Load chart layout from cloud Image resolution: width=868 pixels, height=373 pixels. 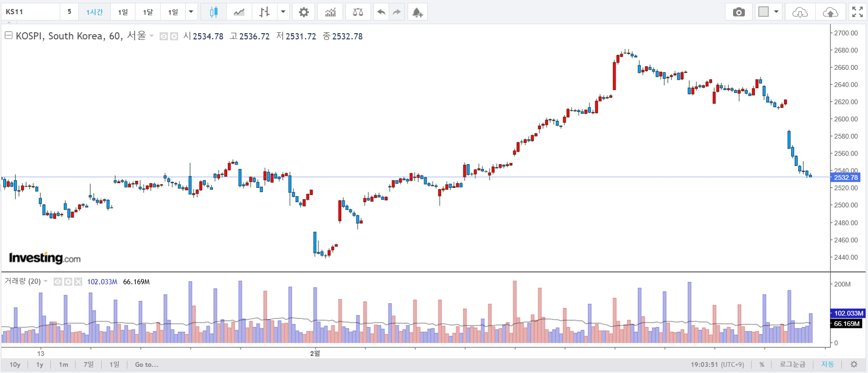(800, 12)
